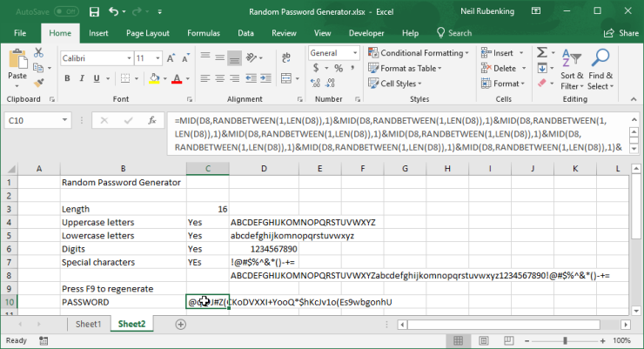Screen dimensions: 644x349
Task: Click the Format cells button
Action: (503, 84)
